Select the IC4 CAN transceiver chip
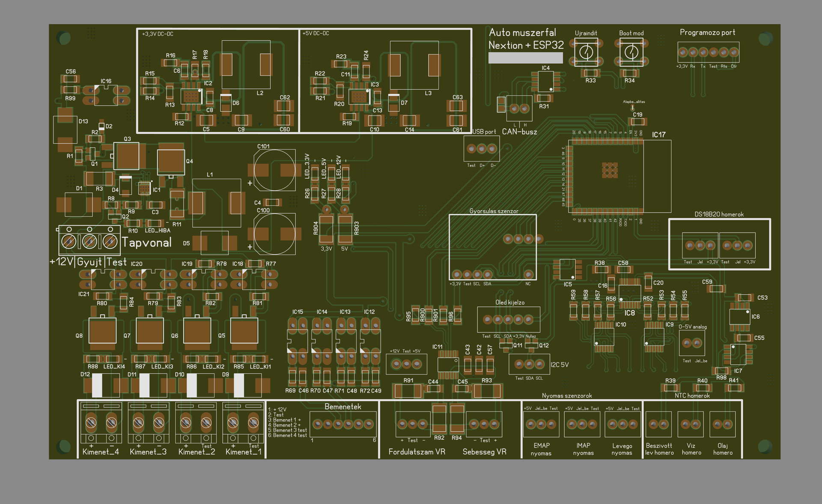This screenshot has height=504, width=822. pos(545,81)
